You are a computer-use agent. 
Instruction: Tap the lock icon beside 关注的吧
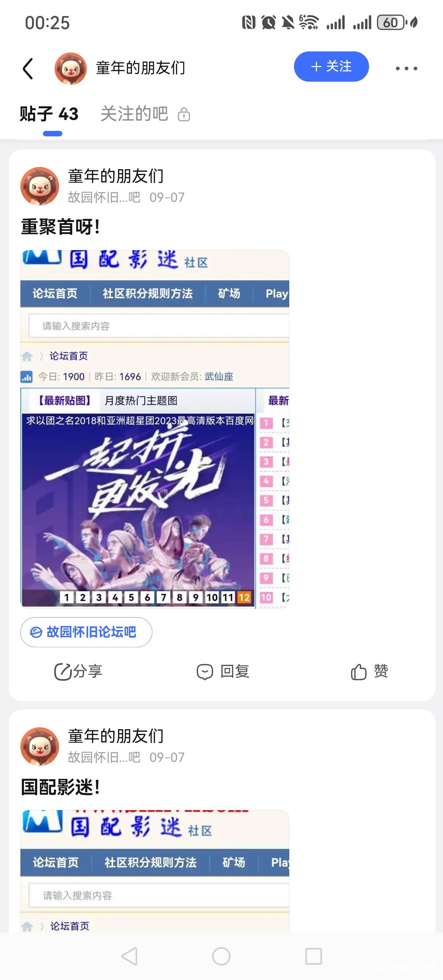coord(184,114)
